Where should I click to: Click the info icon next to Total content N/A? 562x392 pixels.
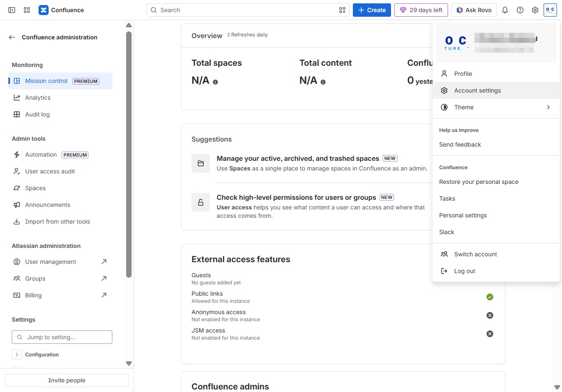tap(323, 82)
